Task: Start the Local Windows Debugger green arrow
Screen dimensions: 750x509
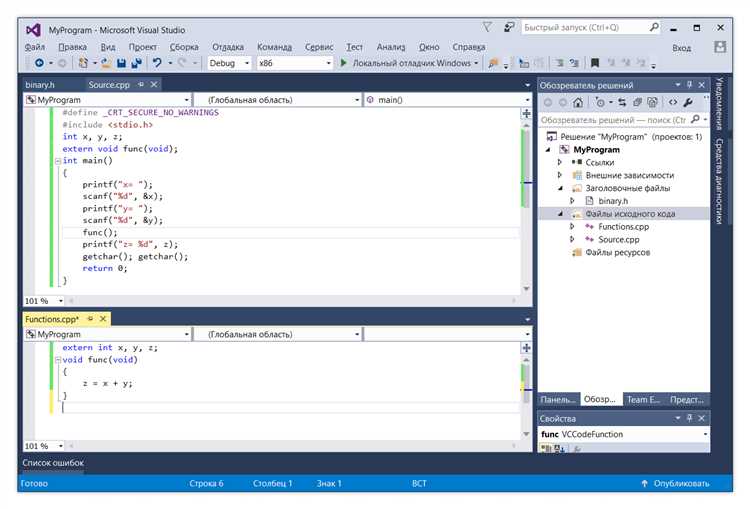Action: 343,63
